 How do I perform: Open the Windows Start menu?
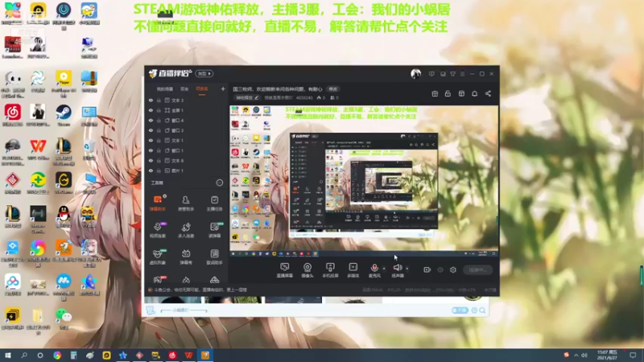tap(7, 355)
